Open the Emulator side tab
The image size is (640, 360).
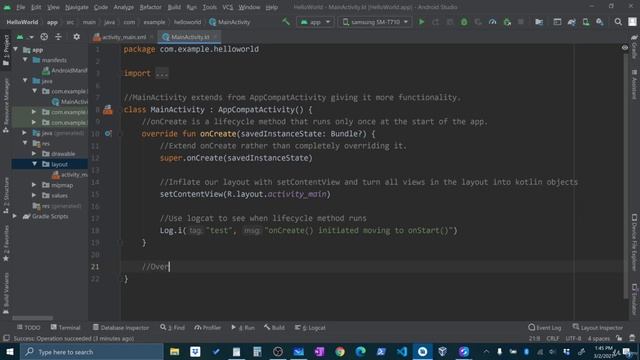[x=634, y=300]
